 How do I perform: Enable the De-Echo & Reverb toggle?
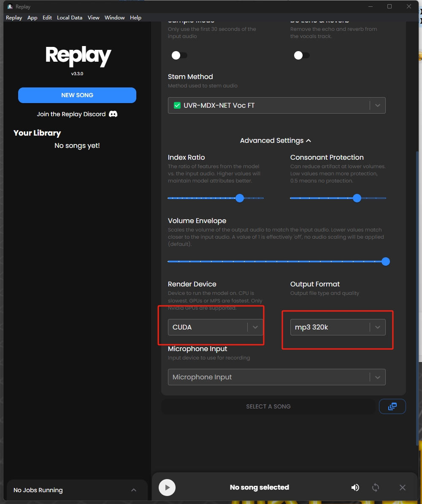click(302, 55)
